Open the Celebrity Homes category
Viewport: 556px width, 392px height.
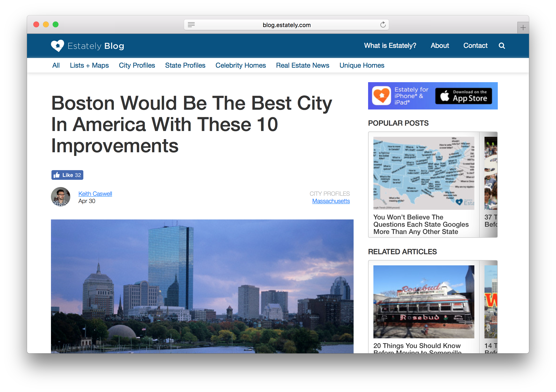[x=241, y=65]
